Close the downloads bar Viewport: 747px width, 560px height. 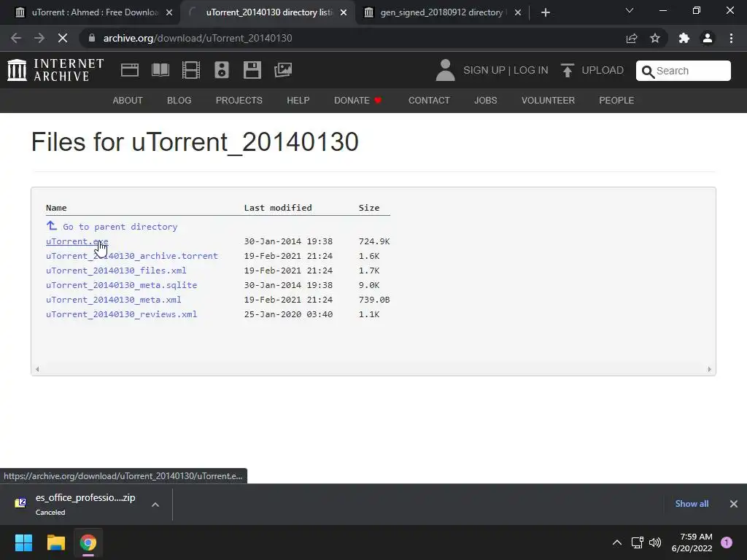pyautogui.click(x=734, y=504)
